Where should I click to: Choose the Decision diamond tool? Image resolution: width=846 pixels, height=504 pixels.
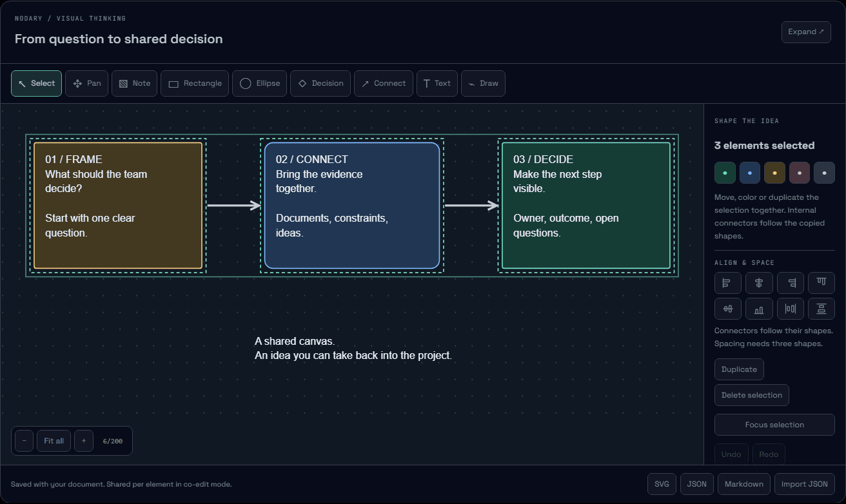320,83
